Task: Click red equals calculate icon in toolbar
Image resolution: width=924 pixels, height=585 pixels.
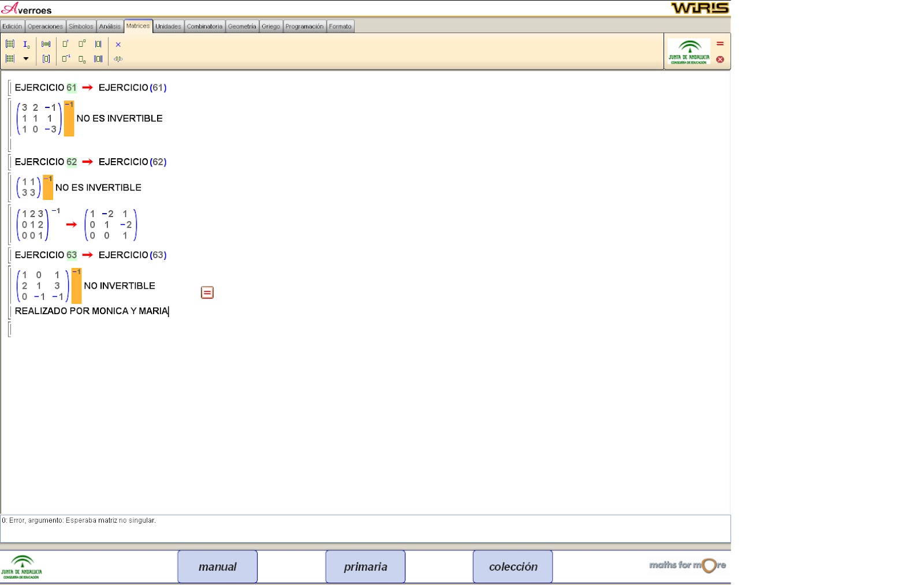Action: pyautogui.click(x=720, y=44)
